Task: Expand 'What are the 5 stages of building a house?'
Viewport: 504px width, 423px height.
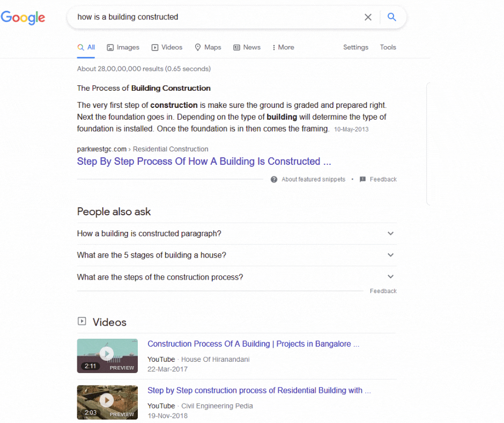Action: coord(391,255)
